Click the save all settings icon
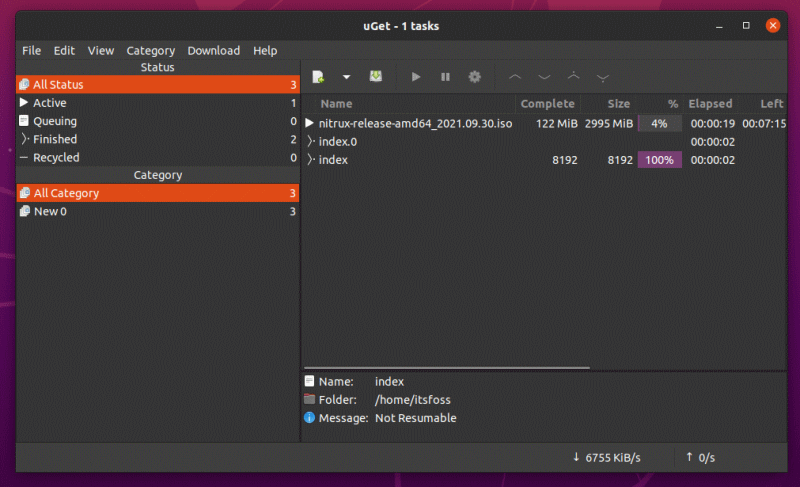Screen dimensions: 800x487 coord(376,76)
